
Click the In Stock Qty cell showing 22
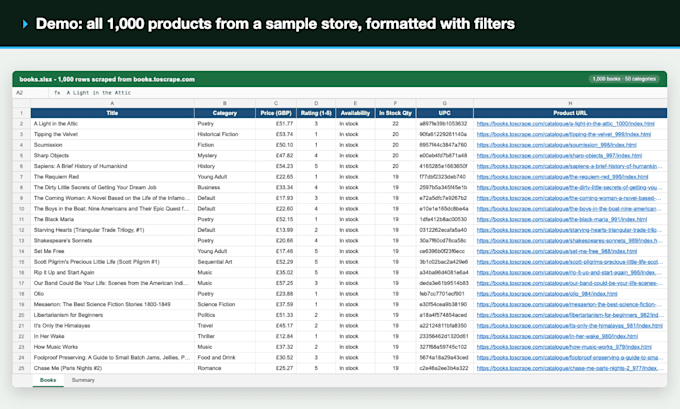(x=396, y=124)
